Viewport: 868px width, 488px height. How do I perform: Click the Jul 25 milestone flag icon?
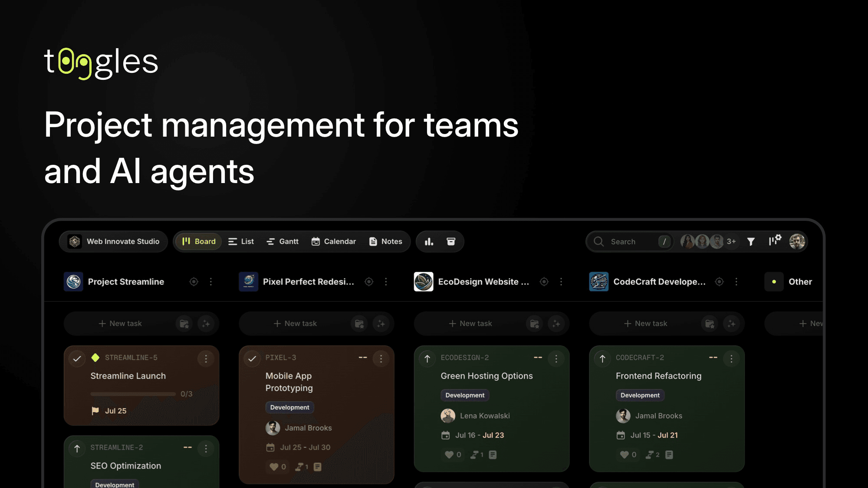point(95,411)
